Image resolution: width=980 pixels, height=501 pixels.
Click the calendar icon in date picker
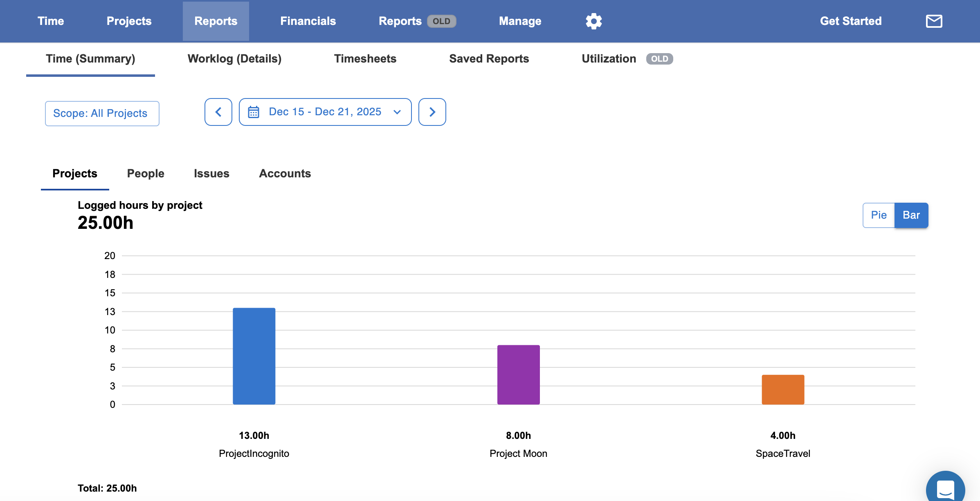[254, 112]
